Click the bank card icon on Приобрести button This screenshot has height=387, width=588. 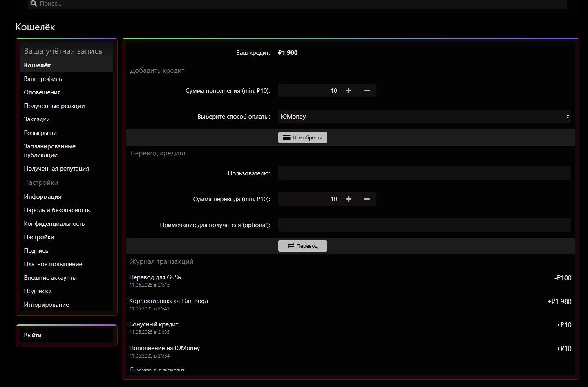pyautogui.click(x=286, y=137)
